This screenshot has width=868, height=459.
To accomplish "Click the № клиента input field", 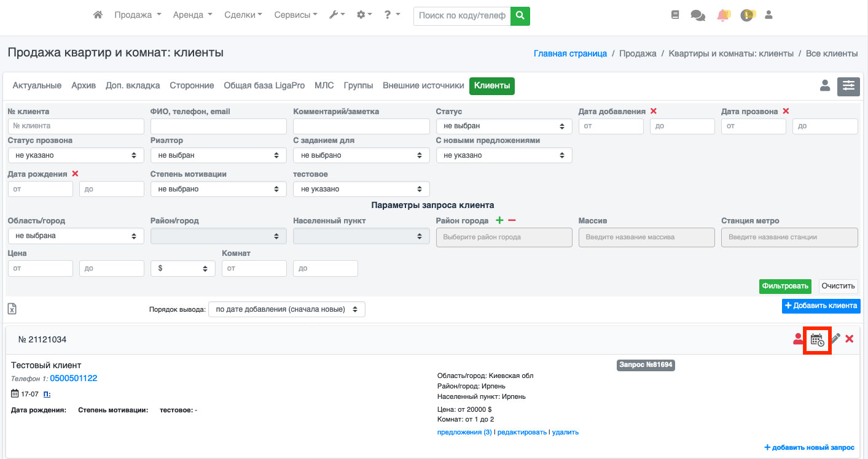I will point(76,126).
